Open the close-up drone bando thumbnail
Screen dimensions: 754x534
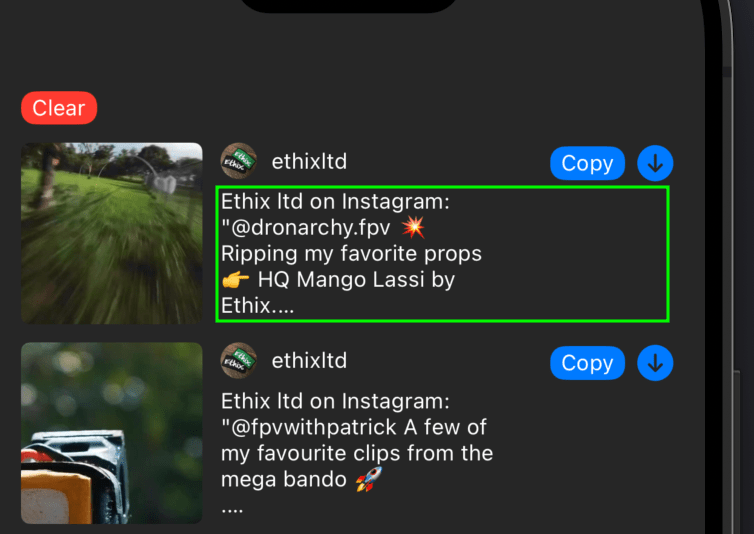coord(112,432)
